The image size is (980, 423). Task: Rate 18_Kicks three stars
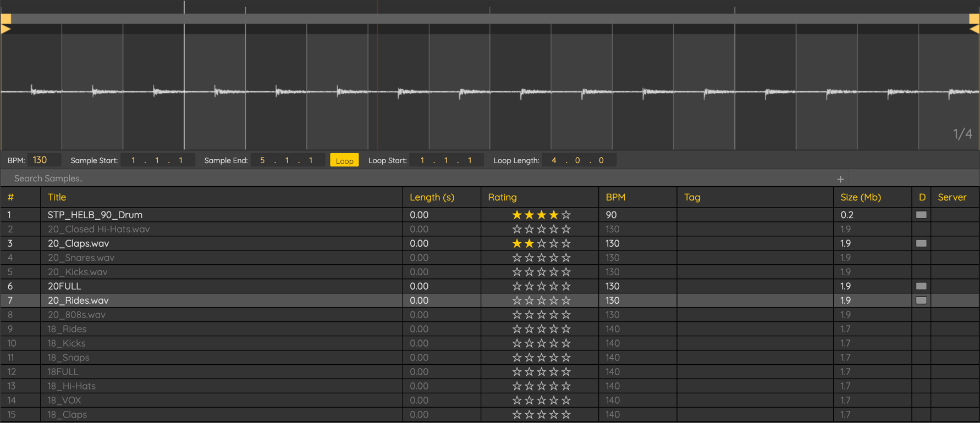pos(542,343)
